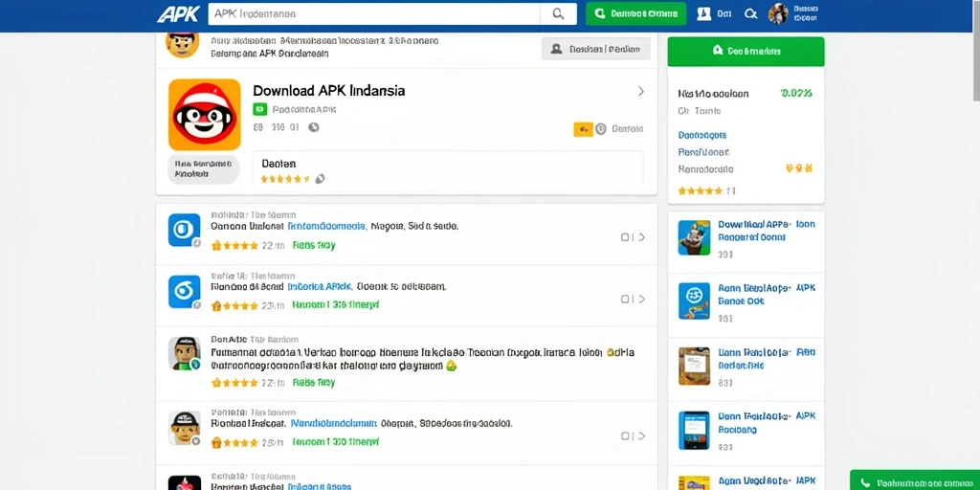The height and width of the screenshot is (490, 980).
Task: Click star rating in the blue ring app row
Action: [x=234, y=246]
